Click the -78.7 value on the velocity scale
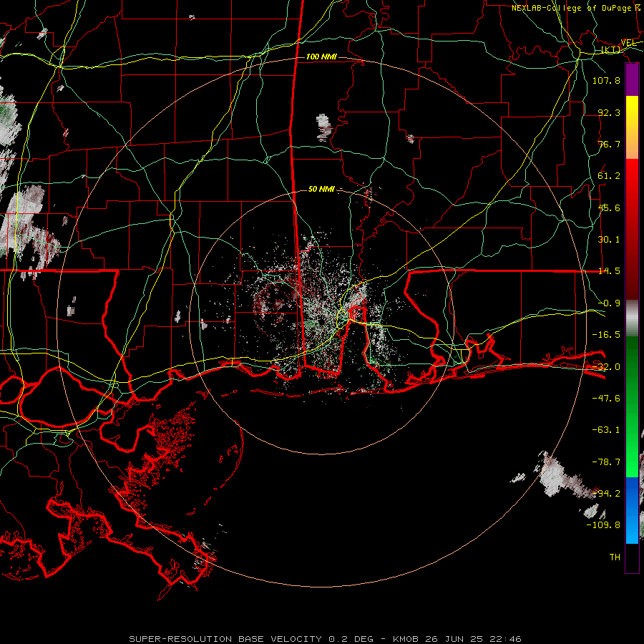The height and width of the screenshot is (644, 644). pos(606,462)
